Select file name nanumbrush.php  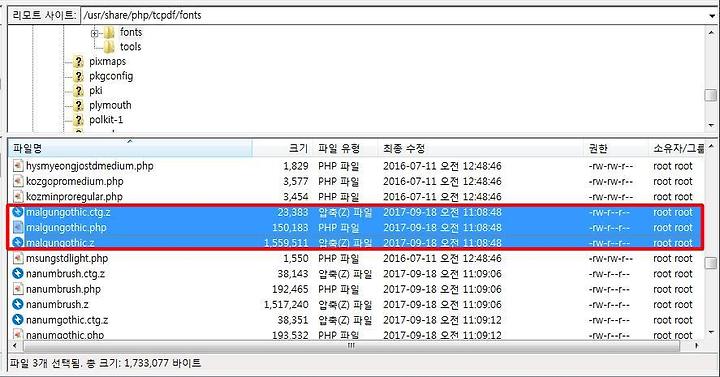(63, 289)
